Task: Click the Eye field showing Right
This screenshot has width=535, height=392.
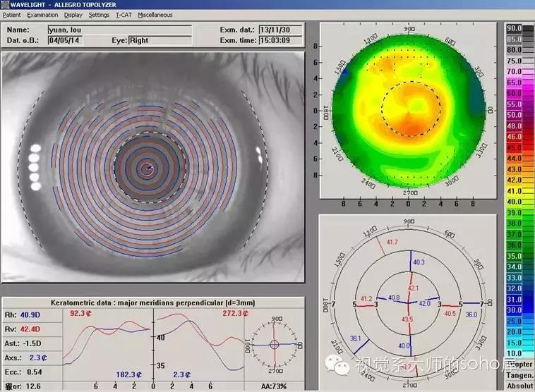Action: 160,41
